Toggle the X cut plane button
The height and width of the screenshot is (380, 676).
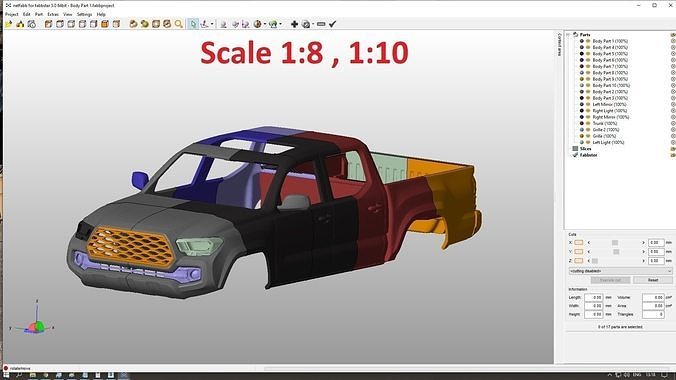click(579, 243)
